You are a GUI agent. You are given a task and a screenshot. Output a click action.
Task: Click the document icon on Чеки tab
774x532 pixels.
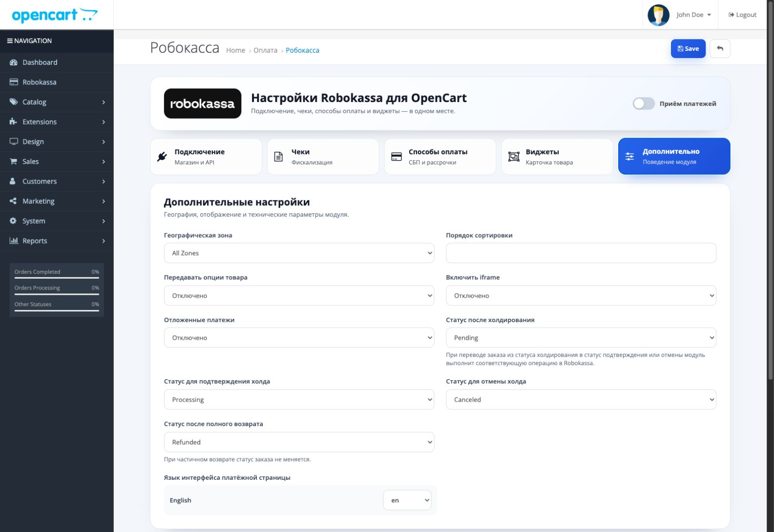pos(278,157)
